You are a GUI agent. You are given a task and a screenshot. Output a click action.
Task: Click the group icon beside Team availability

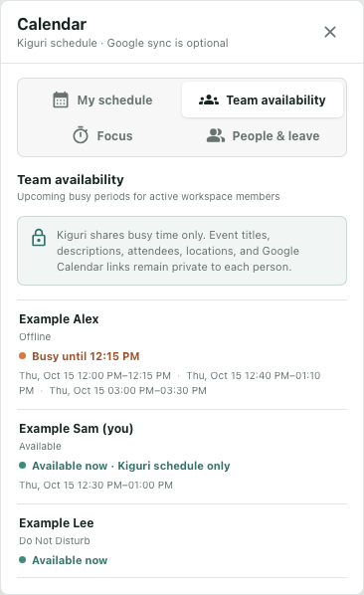(x=209, y=99)
